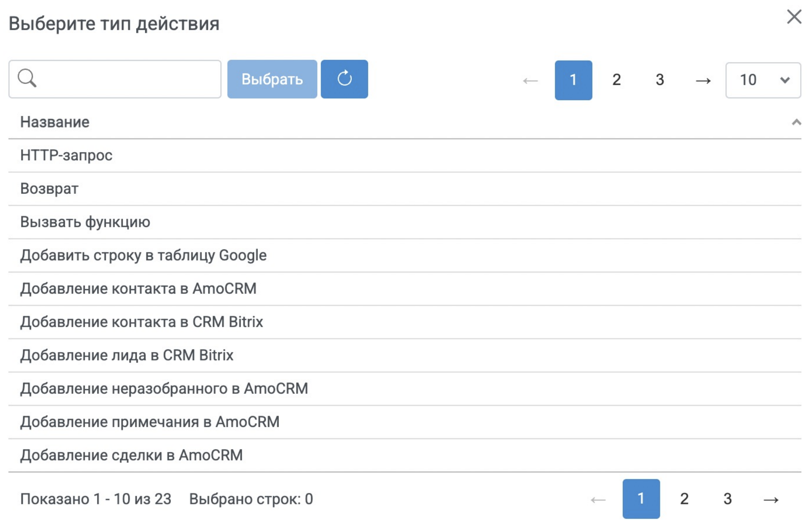Select the HTTP-запрос row
The image size is (812, 531).
[x=66, y=155]
